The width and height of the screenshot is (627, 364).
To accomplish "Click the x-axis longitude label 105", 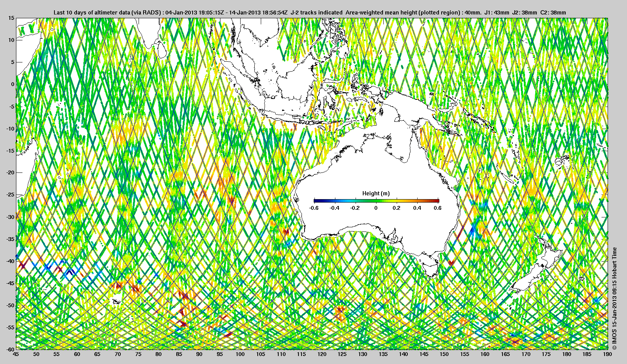I will 261,354.
